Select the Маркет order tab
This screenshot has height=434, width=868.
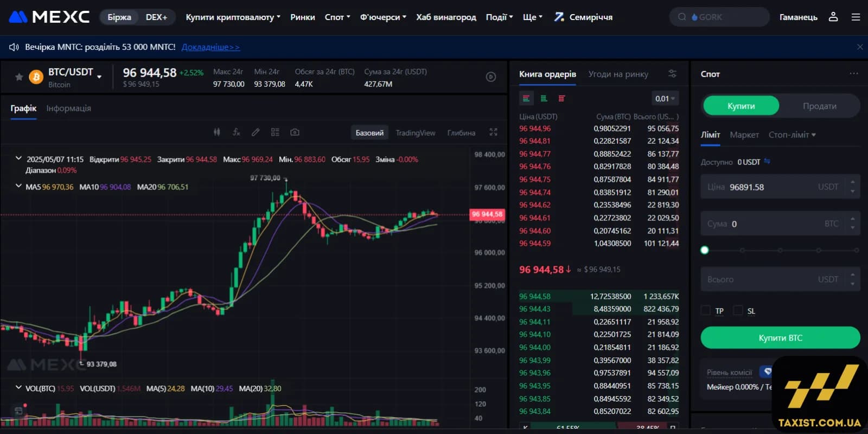click(744, 135)
